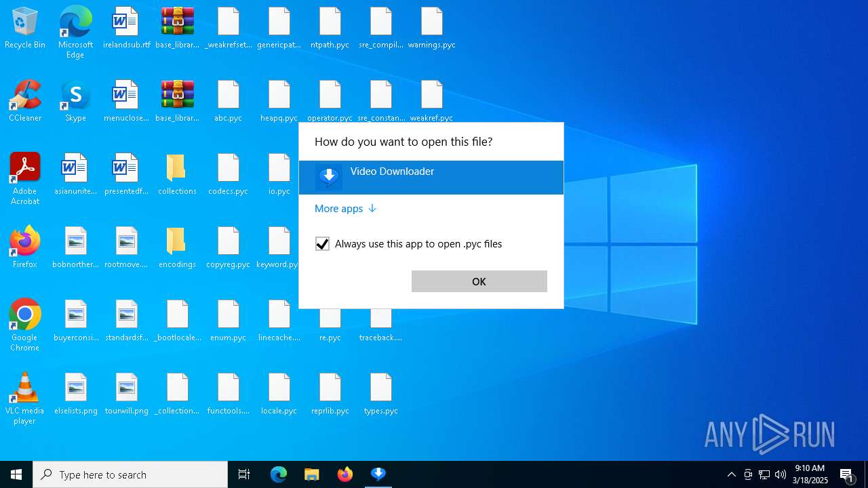
Task: Select the locale.pyc file
Action: 279,394
